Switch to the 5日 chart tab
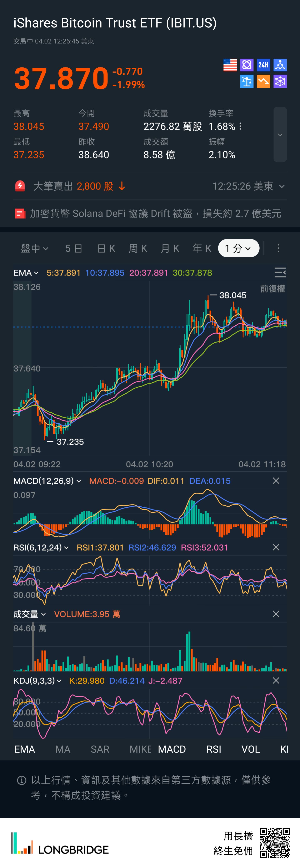 click(x=74, y=249)
